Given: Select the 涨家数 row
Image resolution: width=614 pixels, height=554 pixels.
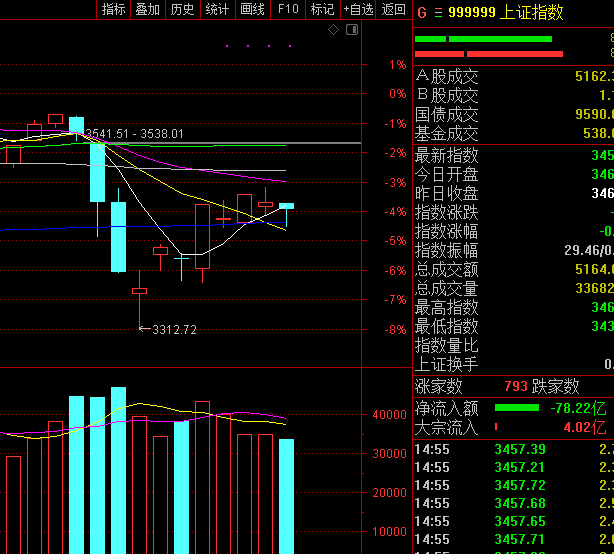Looking at the screenshot, I should point(439,386).
